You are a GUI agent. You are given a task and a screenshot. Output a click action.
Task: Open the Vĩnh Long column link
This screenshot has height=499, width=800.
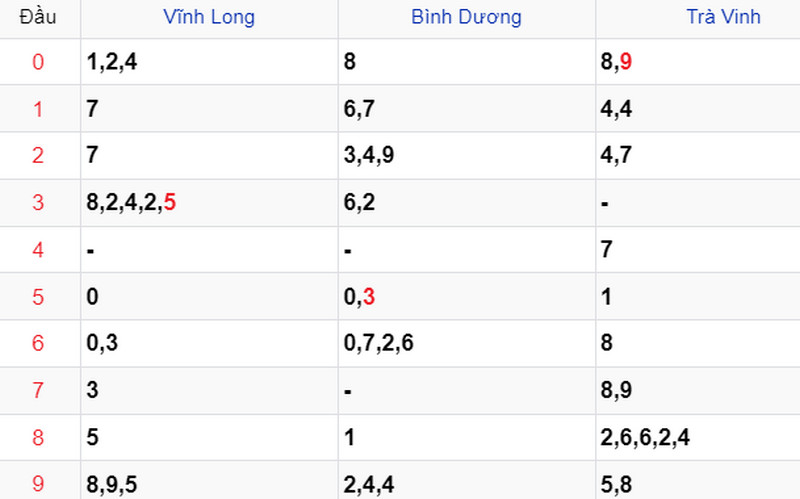209,17
